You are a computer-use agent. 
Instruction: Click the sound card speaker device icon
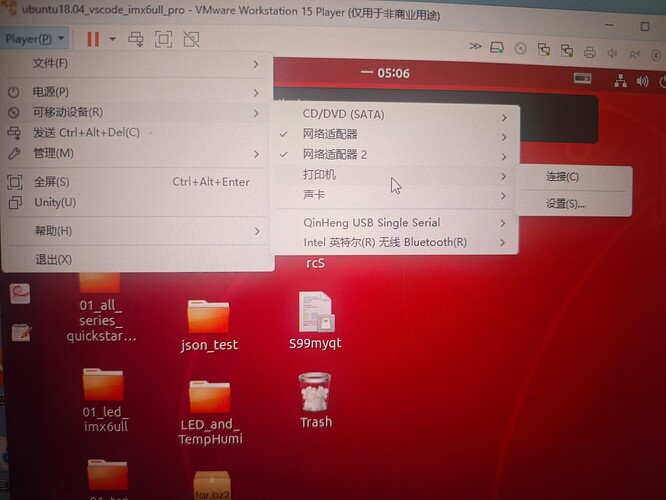[x=612, y=53]
